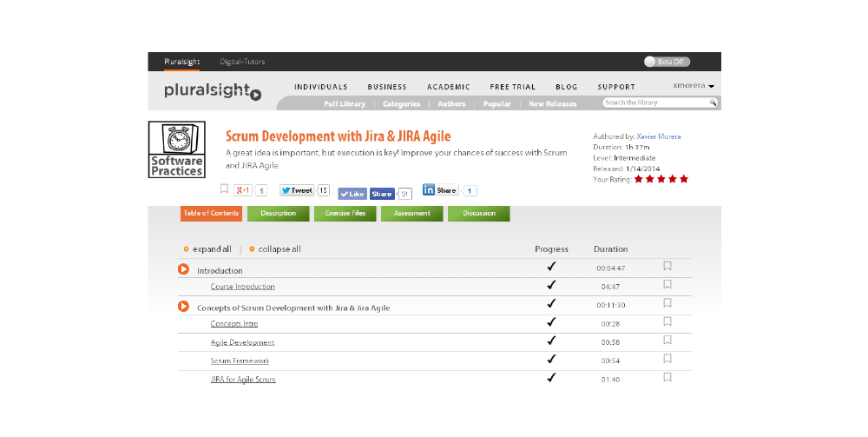Image resolution: width=868 pixels, height=437 pixels.
Task: Open the Individuals menu
Action: click(x=321, y=87)
